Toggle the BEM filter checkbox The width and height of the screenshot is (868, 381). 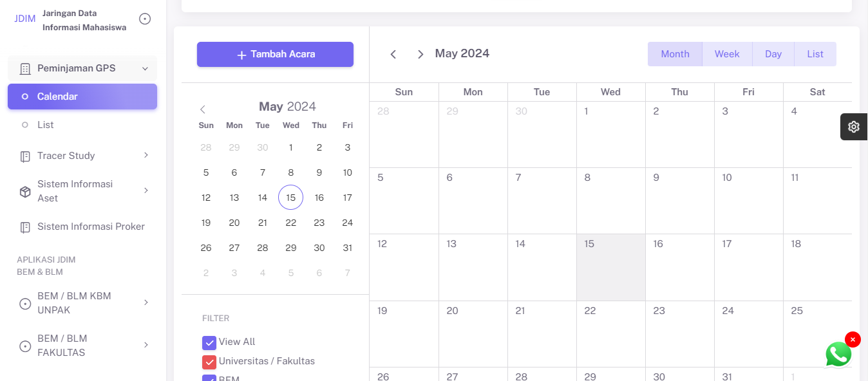click(209, 378)
